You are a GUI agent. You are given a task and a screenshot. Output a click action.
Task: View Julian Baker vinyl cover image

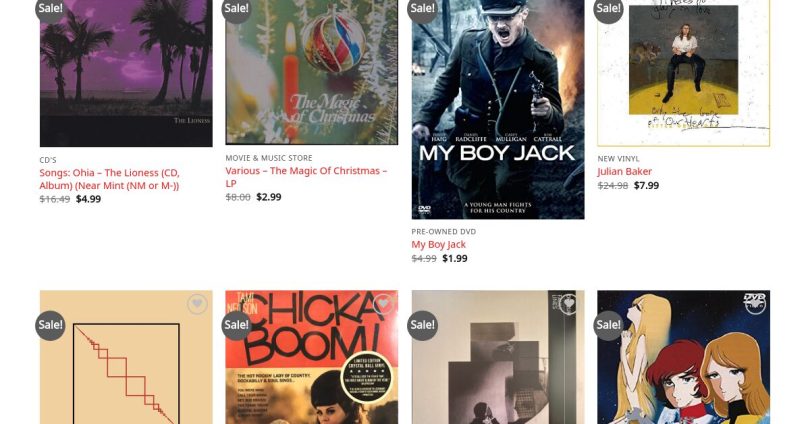pyautogui.click(x=683, y=73)
